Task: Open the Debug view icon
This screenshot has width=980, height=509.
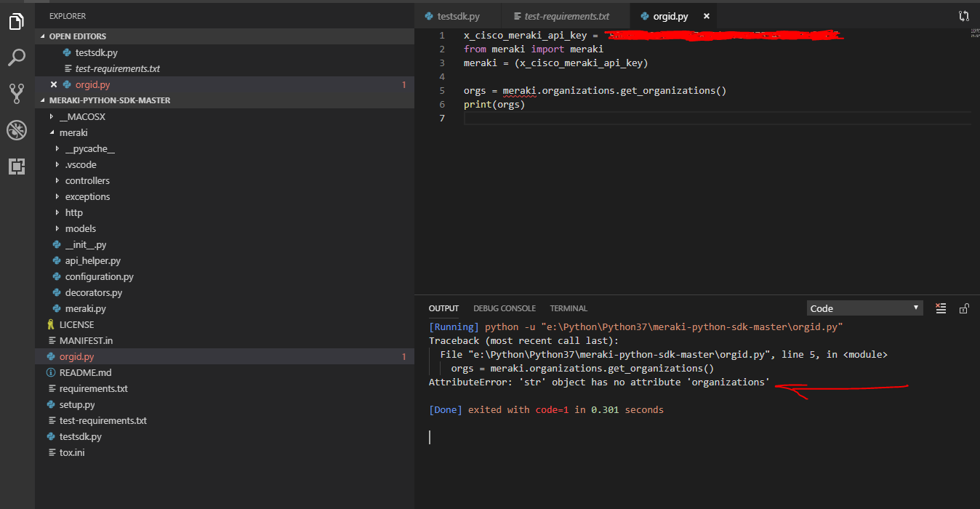Action: coord(16,130)
